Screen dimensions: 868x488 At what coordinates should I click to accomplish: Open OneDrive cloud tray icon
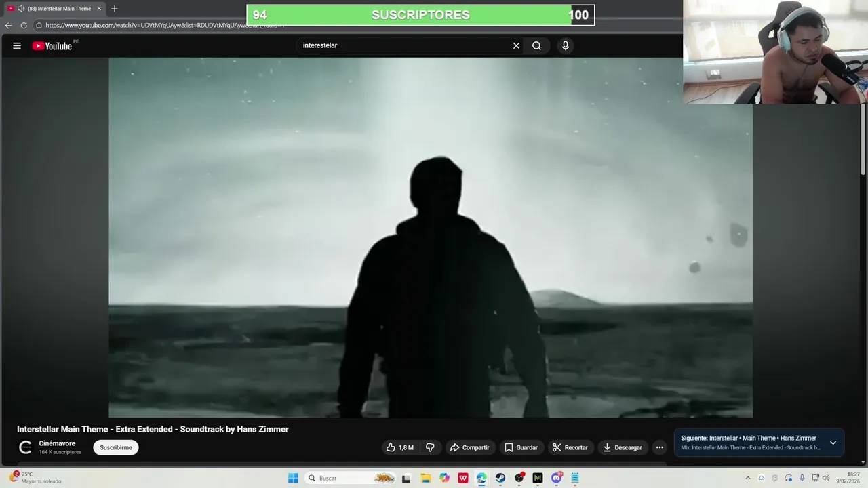[762, 478]
